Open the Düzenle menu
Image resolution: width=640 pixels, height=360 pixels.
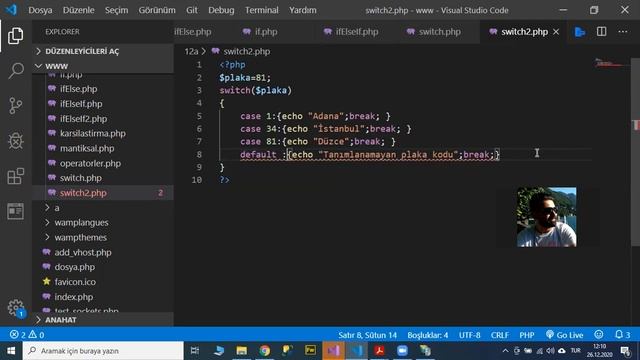78,10
